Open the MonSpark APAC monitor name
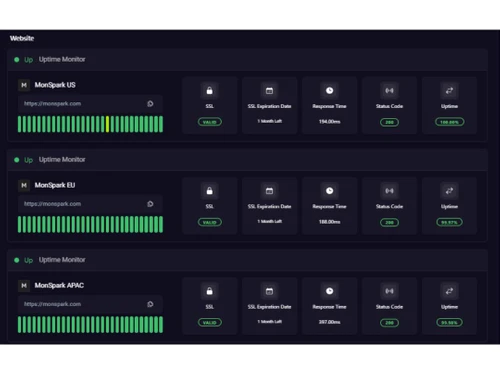The image size is (500, 375). [x=59, y=286]
